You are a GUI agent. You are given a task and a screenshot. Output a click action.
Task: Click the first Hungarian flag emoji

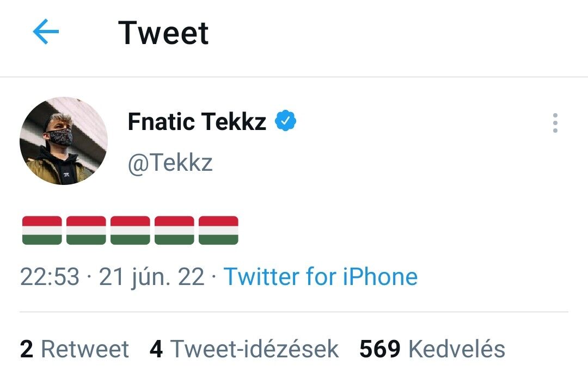pyautogui.click(x=42, y=230)
